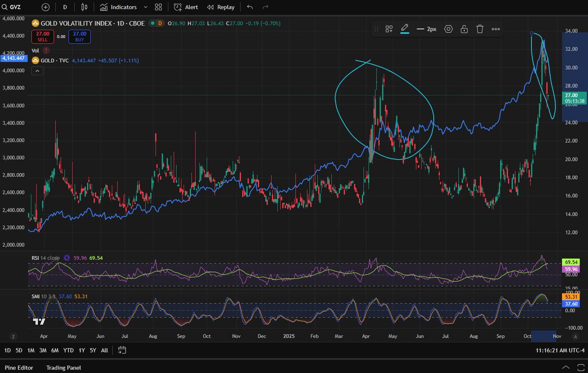This screenshot has width=588, height=373.
Task: Collapse the indicator legend chevron
Action: [x=37, y=71]
